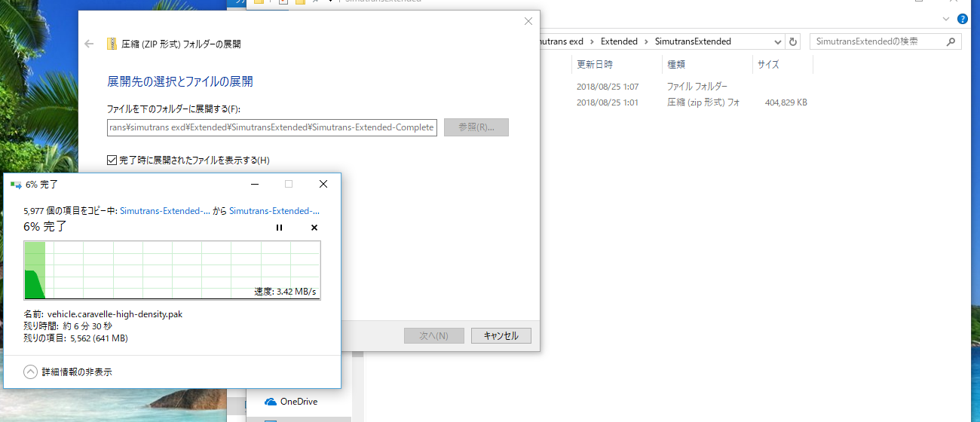Toggle show extracted files when complete checkbox
The image size is (980, 422).
click(x=112, y=160)
